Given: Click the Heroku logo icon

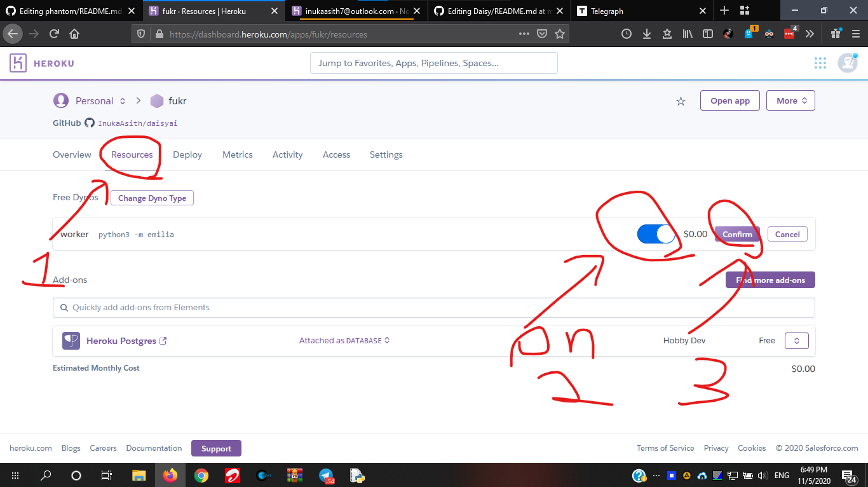Looking at the screenshot, I should click(x=18, y=63).
